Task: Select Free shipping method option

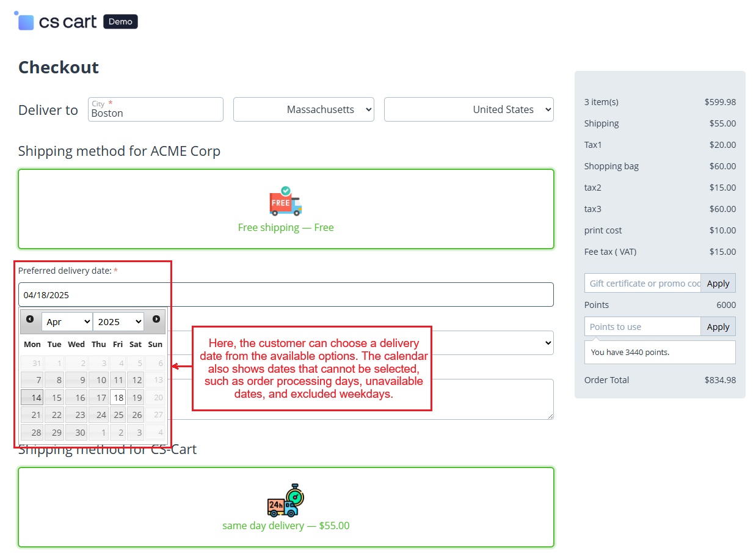Action: pos(286,227)
